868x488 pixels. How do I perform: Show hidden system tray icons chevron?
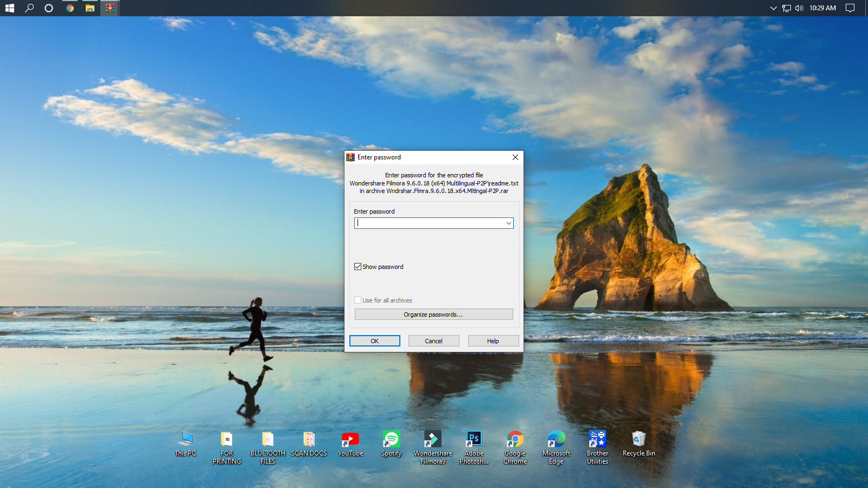(x=773, y=8)
